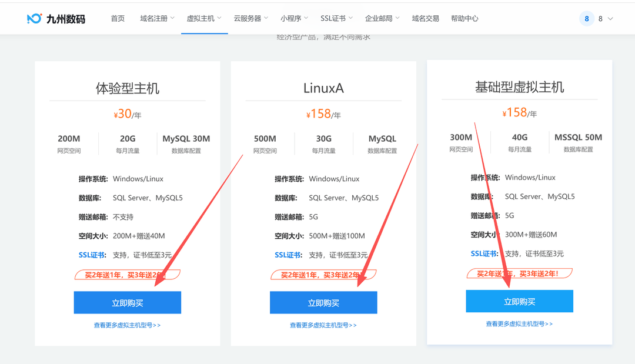The width and height of the screenshot is (635, 364).
Task: Click 立即购买 for LinuxA
Action: pyautogui.click(x=323, y=302)
